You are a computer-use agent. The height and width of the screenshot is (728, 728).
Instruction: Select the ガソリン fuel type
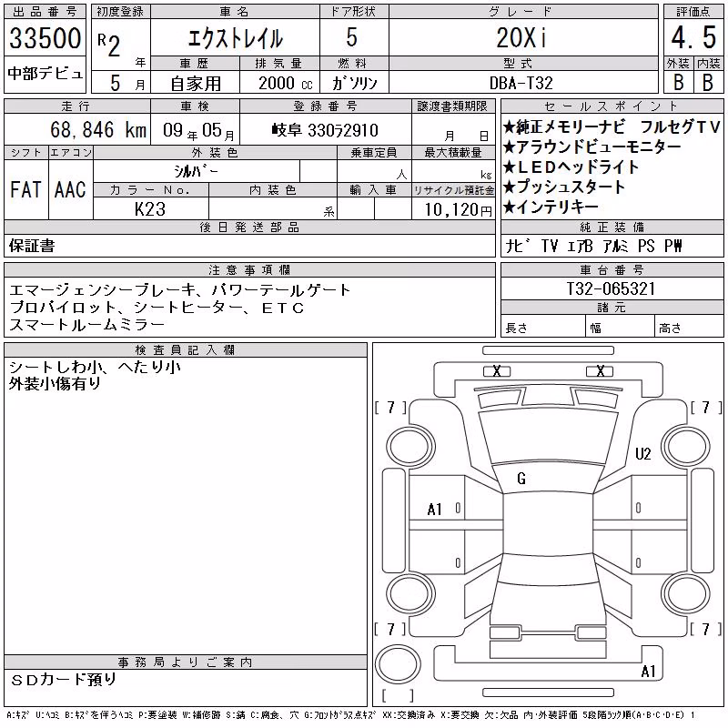click(354, 83)
